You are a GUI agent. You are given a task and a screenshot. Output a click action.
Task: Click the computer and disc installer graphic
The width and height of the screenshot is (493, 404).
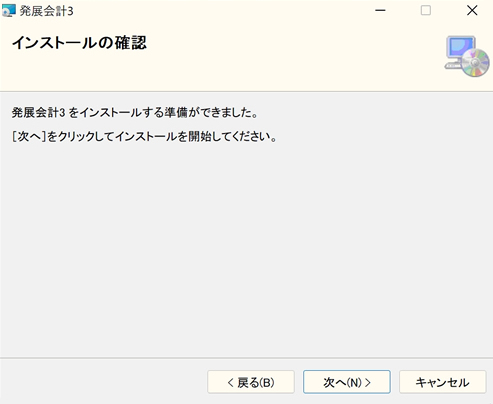467,56
